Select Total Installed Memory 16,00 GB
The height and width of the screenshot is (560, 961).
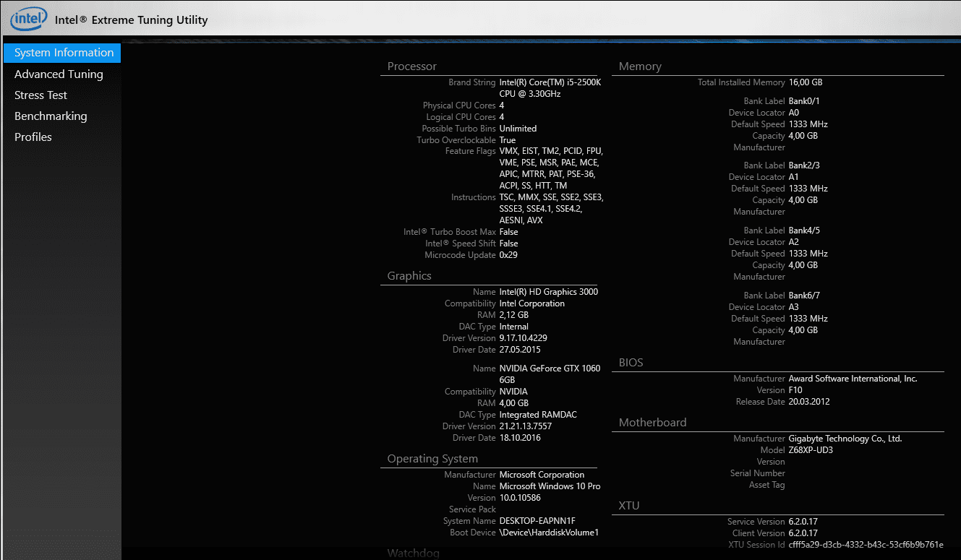click(x=806, y=82)
